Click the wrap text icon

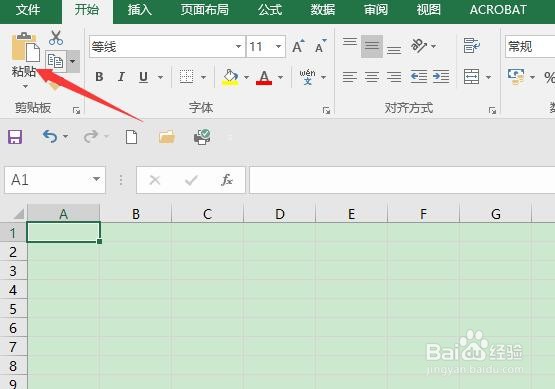pos(471,46)
